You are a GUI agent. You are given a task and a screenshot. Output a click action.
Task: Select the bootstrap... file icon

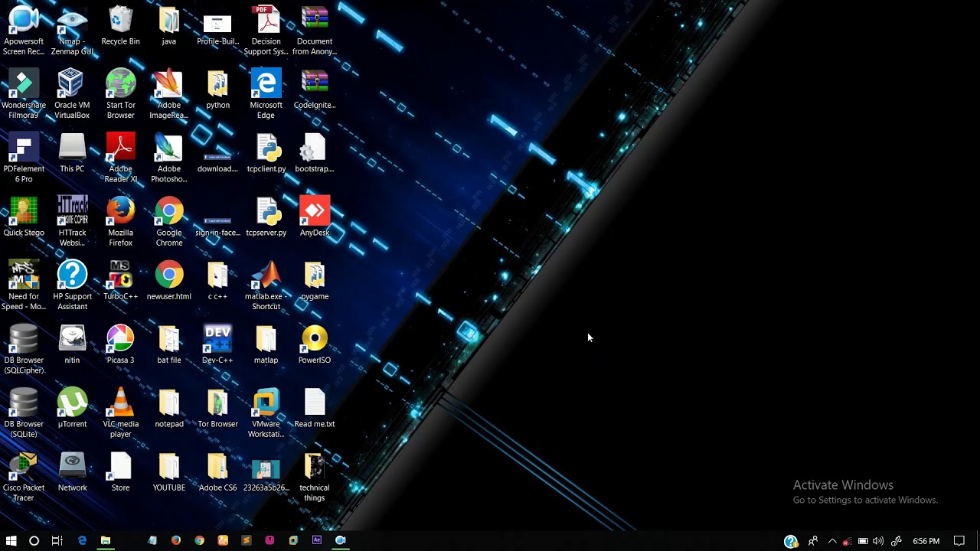click(315, 153)
